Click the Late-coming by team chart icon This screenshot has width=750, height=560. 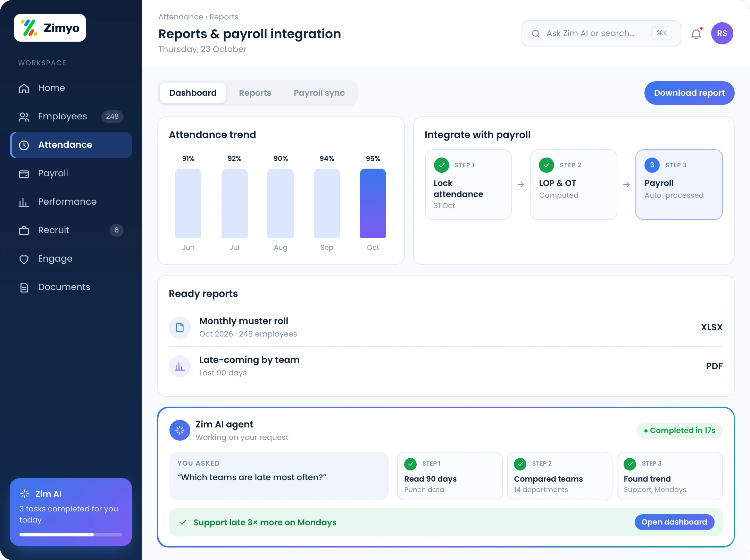point(180,366)
